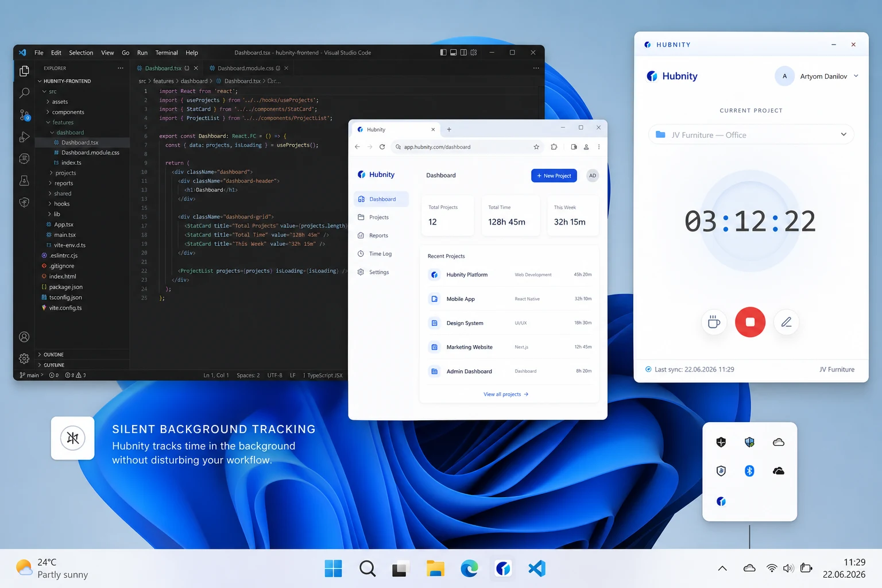Open the Search icon on the taskbar

367,568
